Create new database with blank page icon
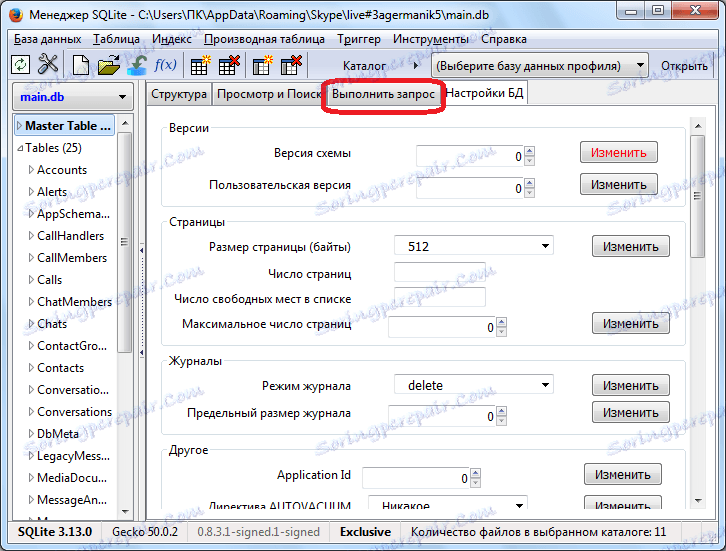 coord(81,65)
